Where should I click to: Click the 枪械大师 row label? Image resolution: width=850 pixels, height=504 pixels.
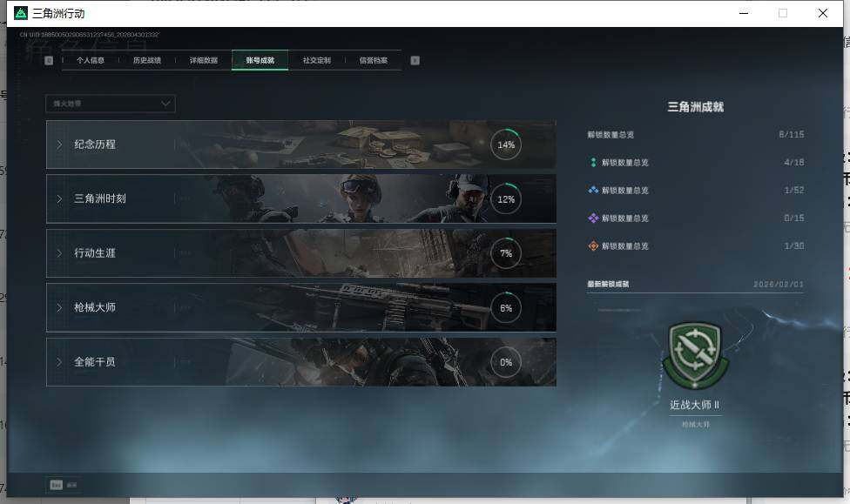[95, 307]
